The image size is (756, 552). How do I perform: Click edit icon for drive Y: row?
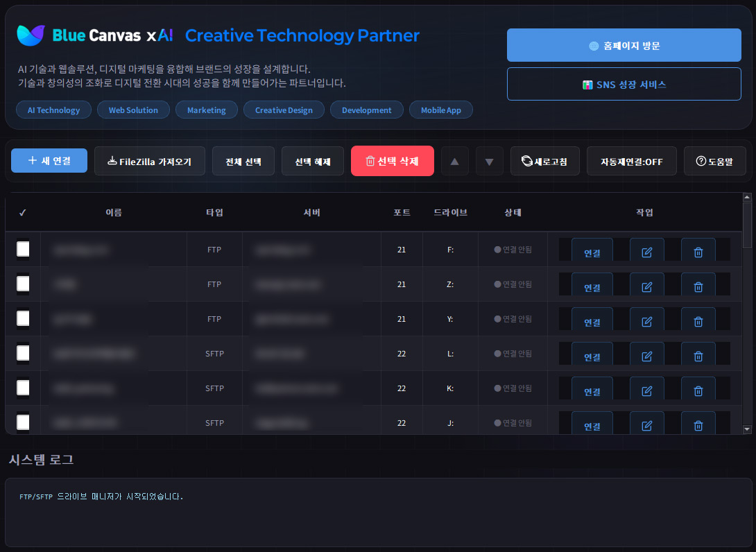646,321
